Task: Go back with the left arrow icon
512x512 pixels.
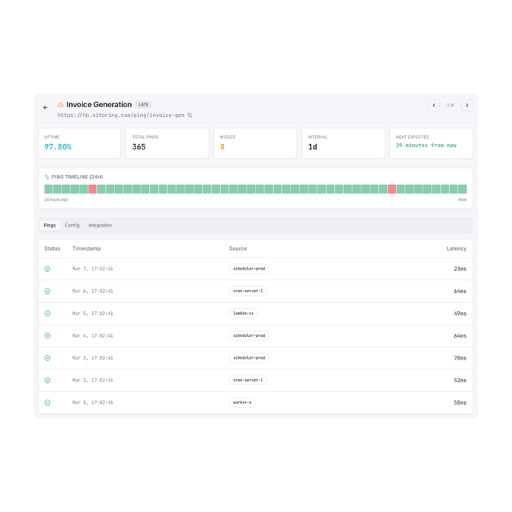Action: (45, 107)
